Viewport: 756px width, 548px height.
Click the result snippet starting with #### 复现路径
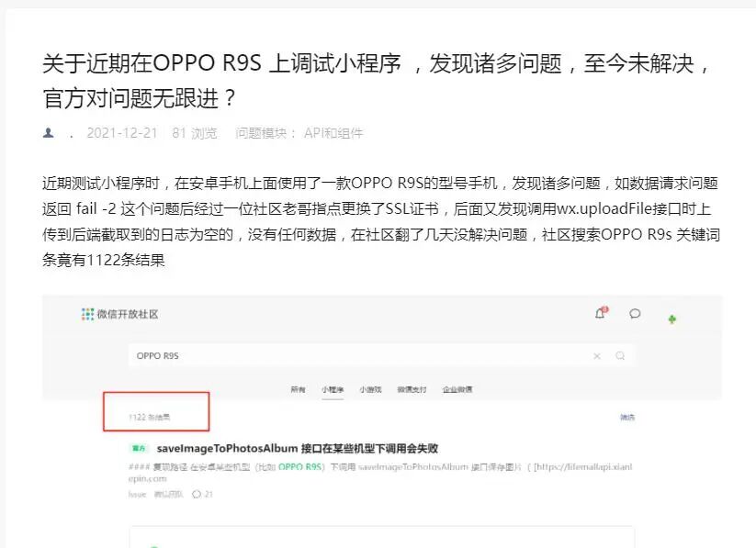click(x=380, y=473)
